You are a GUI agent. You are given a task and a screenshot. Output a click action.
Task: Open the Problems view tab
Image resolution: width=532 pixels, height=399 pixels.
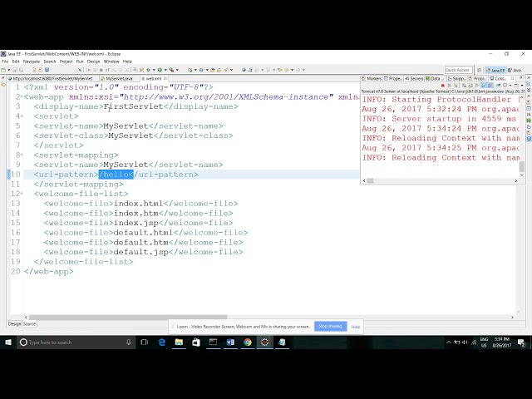[x=478, y=78]
